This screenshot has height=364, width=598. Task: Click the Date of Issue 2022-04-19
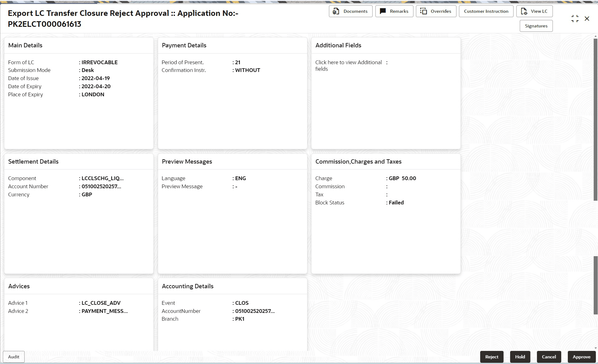click(x=95, y=78)
